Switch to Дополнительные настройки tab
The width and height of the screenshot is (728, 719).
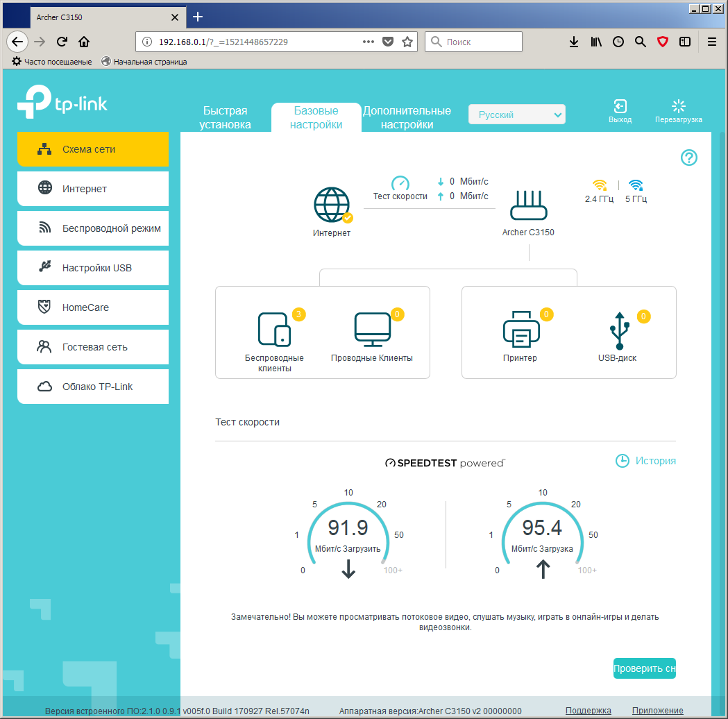pos(407,118)
